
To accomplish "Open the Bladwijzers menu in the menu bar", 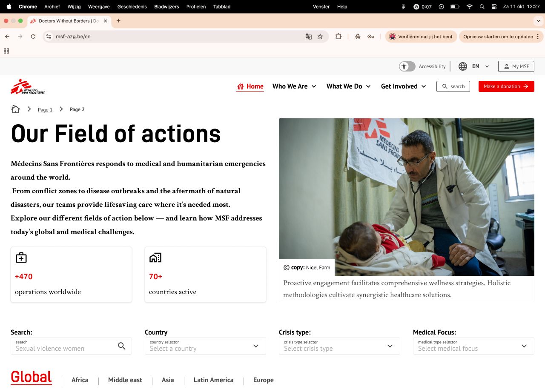I will [166, 6].
